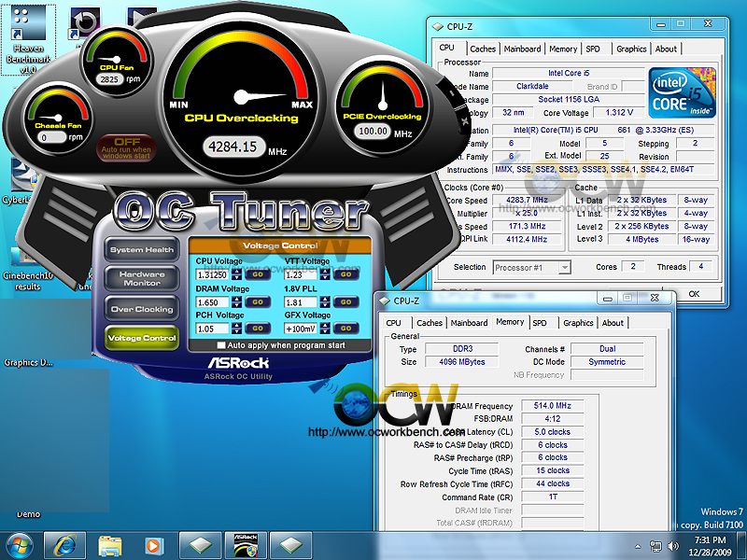Adjust PCH Voltage stepper arrows

click(x=236, y=329)
